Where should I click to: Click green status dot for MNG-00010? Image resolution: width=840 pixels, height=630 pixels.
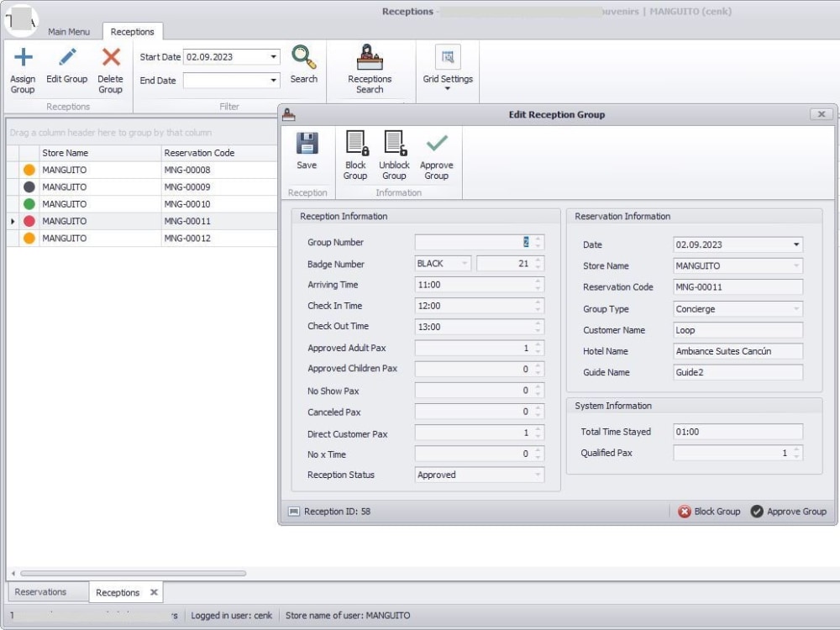click(x=29, y=204)
